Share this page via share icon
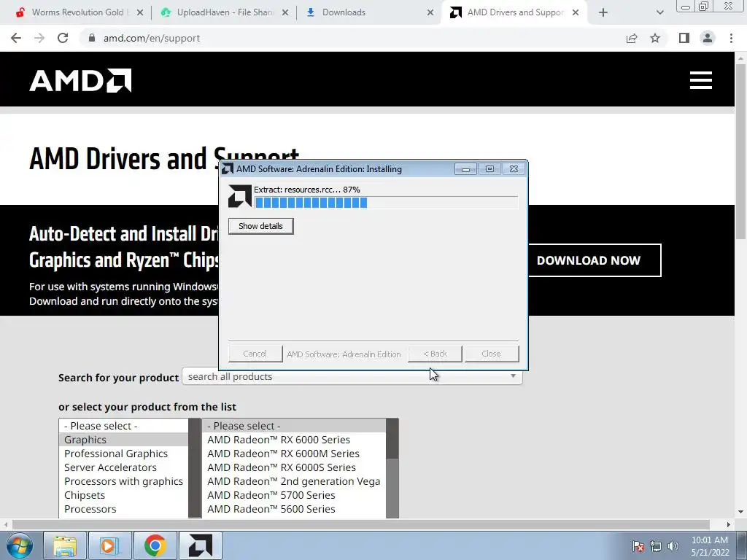747x560 pixels. coord(632,38)
